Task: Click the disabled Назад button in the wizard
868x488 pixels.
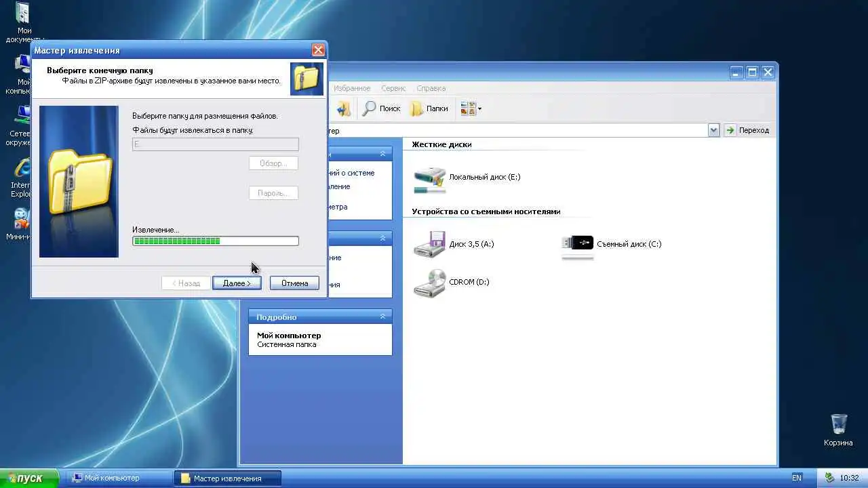Action: pos(186,283)
